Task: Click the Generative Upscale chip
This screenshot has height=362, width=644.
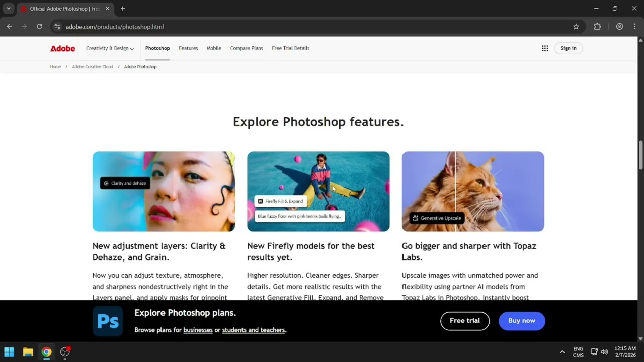Action: click(x=436, y=218)
